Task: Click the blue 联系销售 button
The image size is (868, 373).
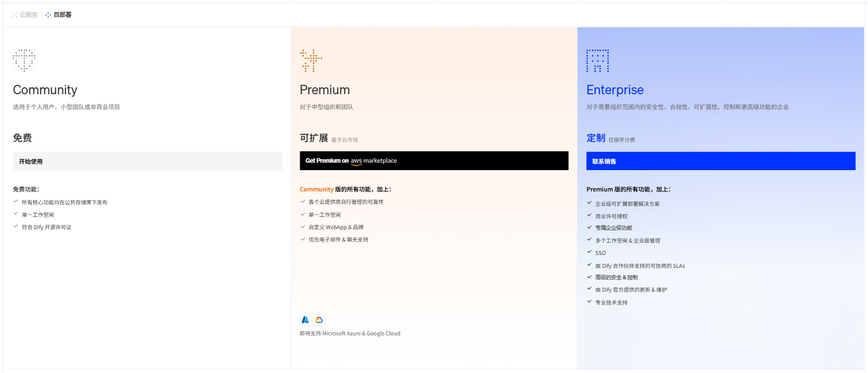Action: point(720,161)
